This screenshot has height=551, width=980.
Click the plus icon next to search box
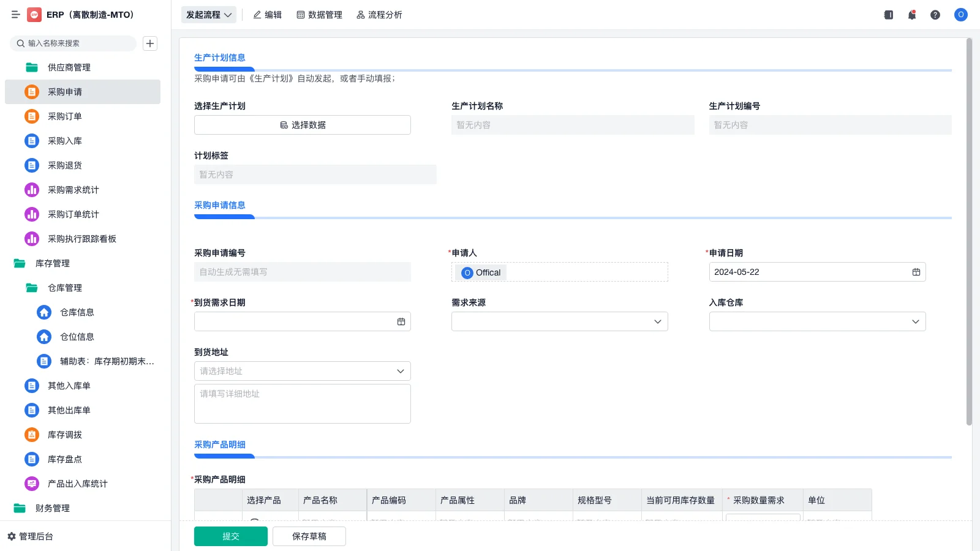coord(150,43)
